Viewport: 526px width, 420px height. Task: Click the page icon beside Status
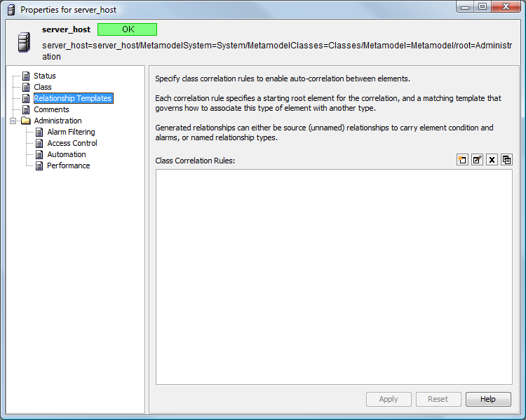(x=26, y=76)
